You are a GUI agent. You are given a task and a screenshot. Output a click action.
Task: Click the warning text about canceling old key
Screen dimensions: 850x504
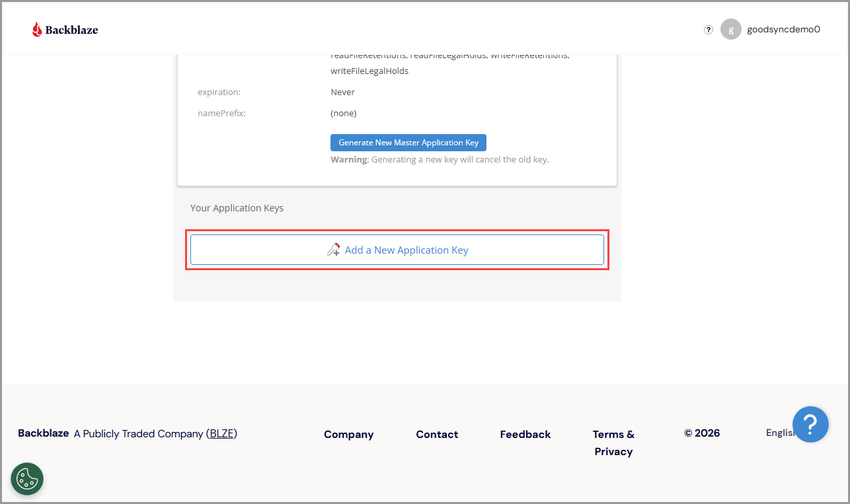click(x=440, y=160)
